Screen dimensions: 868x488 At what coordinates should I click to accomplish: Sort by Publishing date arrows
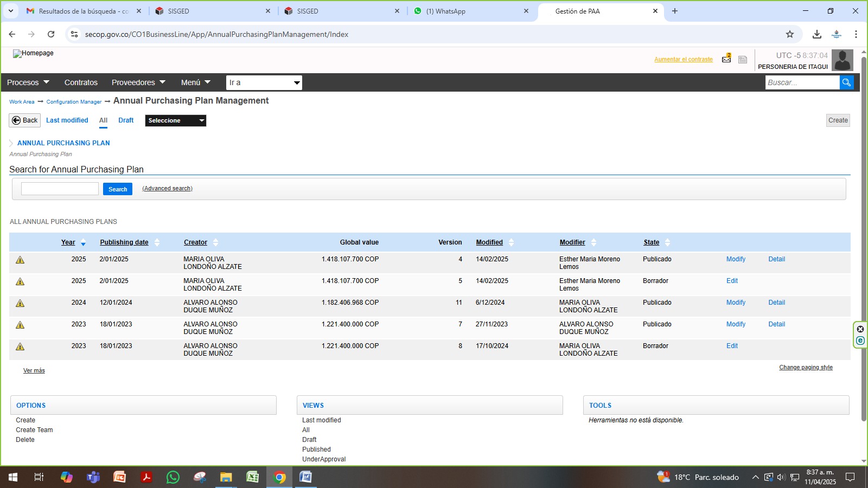pos(157,242)
